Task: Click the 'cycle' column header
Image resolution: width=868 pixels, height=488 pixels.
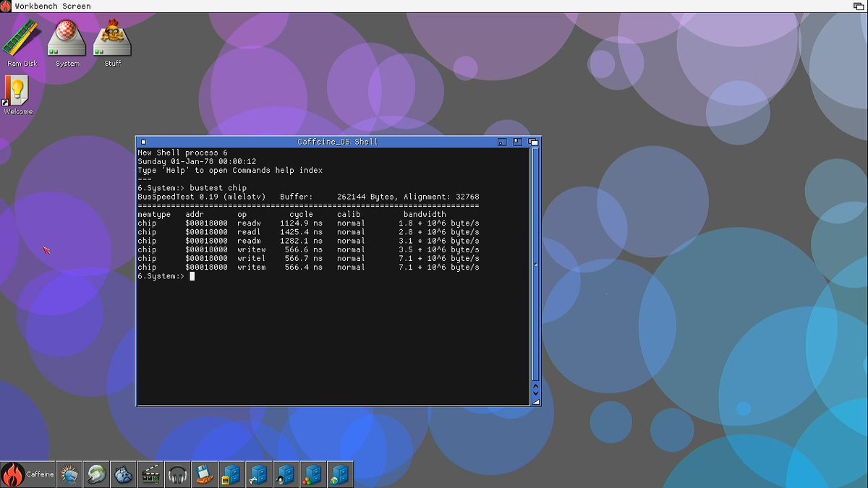Action: 302,215
